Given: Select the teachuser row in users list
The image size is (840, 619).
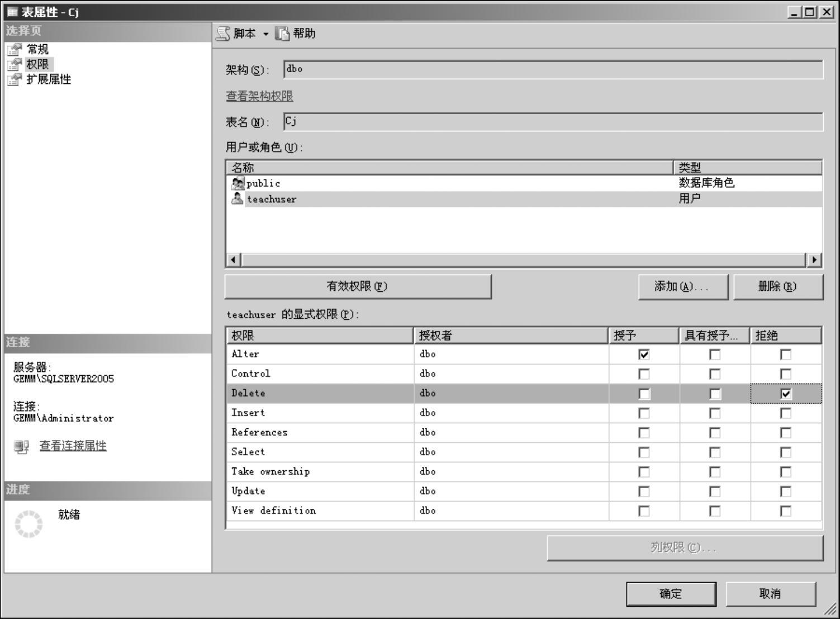Looking at the screenshot, I should [524, 199].
